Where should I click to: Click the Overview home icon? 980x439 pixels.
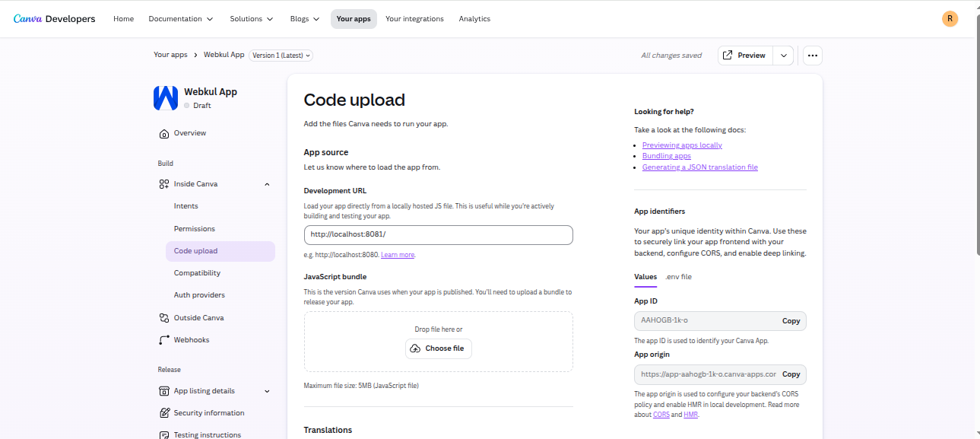pyautogui.click(x=164, y=133)
